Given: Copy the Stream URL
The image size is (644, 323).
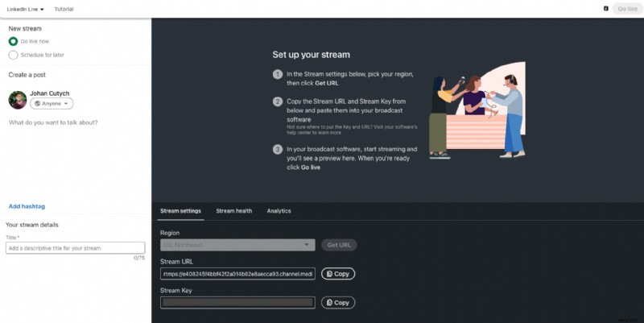Looking at the screenshot, I should [338, 274].
